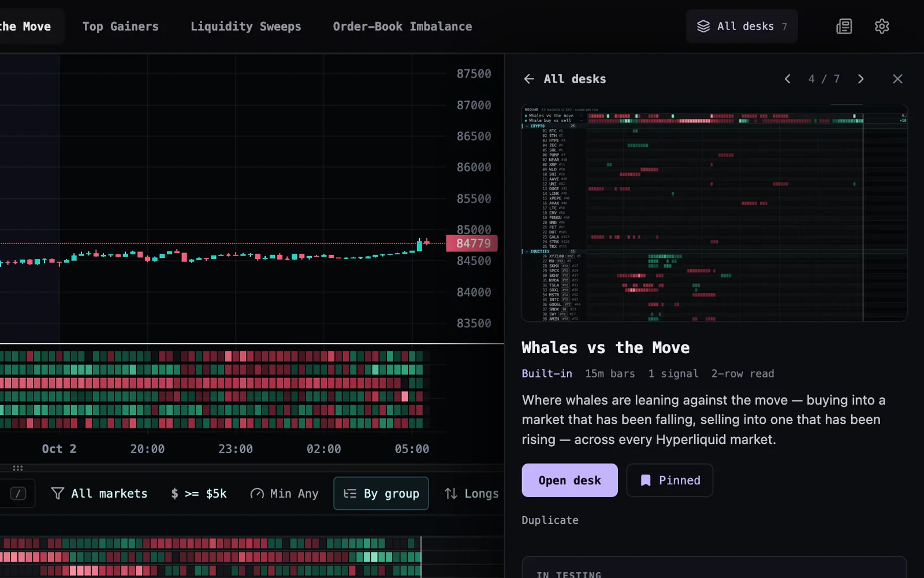
Task: Change the Longs sort order
Action: pos(472,494)
